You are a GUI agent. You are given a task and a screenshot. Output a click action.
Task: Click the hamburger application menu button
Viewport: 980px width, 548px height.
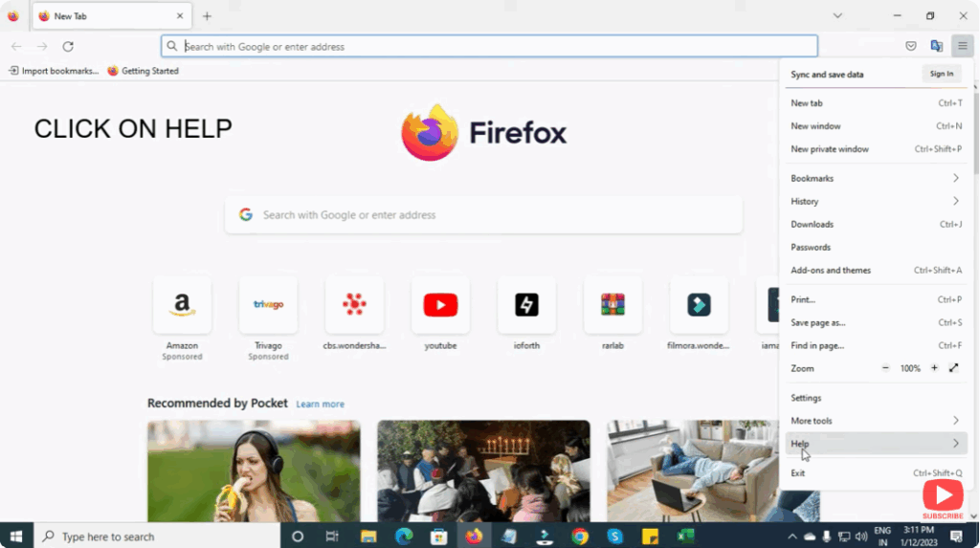point(963,46)
